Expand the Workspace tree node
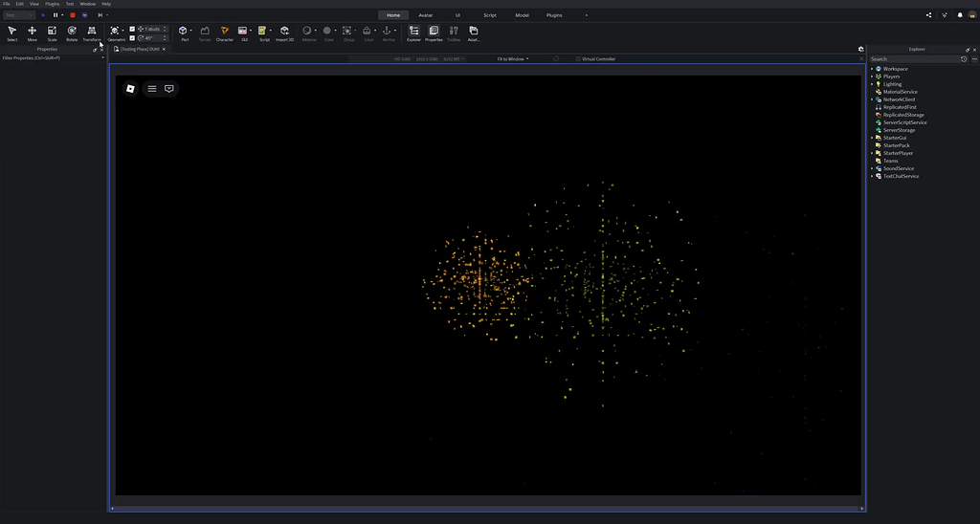 pyautogui.click(x=872, y=69)
